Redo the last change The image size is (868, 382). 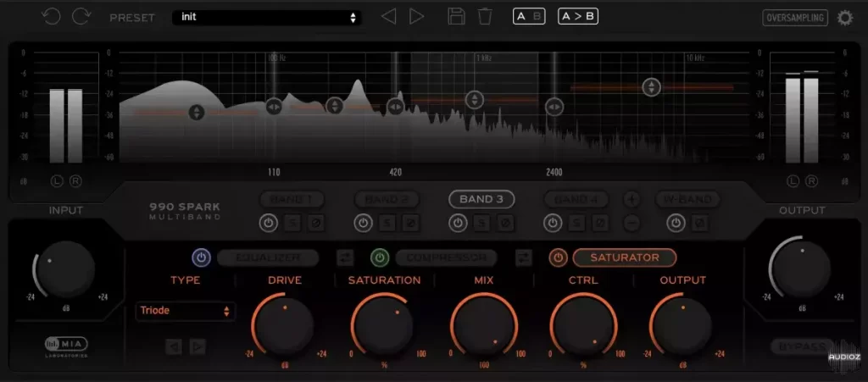[x=81, y=17]
